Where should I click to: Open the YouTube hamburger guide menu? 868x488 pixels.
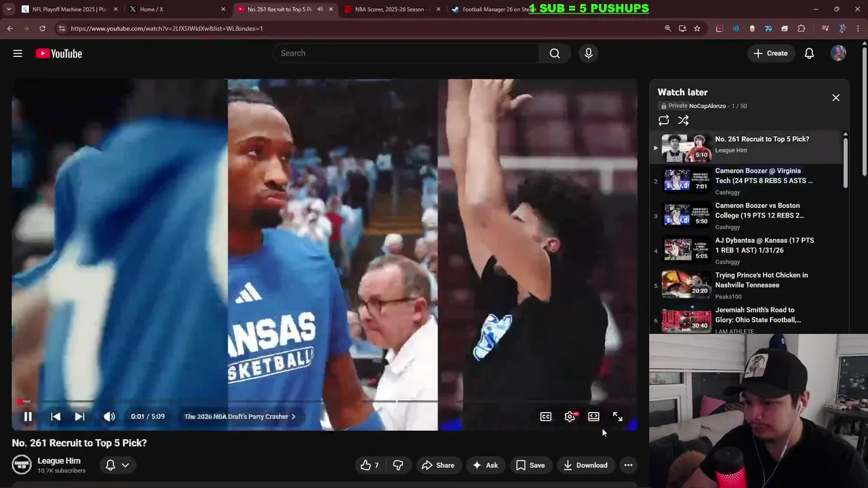coord(18,54)
